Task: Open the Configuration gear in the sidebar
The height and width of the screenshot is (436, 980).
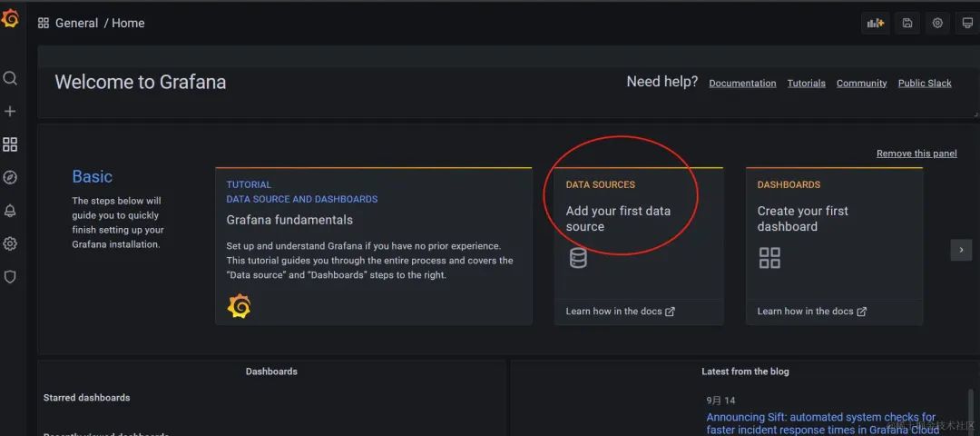Action: (10, 243)
